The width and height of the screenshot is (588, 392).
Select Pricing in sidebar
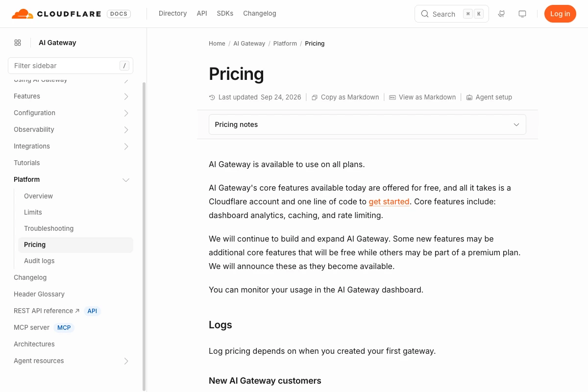click(x=75, y=245)
